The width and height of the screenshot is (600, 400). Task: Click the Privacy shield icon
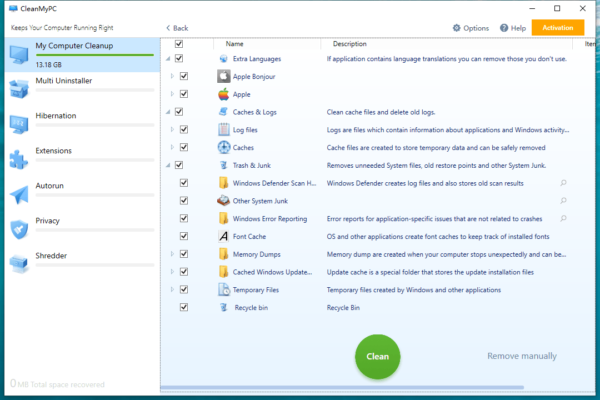point(19,229)
